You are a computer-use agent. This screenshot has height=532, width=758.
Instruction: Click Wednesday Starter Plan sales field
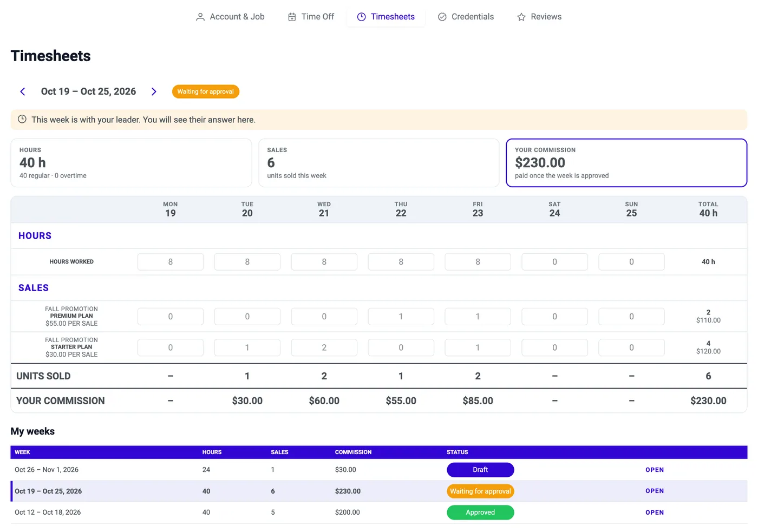point(324,347)
